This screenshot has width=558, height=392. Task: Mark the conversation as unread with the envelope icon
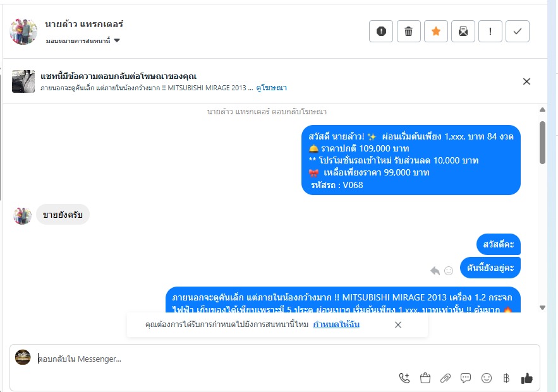tap(463, 32)
